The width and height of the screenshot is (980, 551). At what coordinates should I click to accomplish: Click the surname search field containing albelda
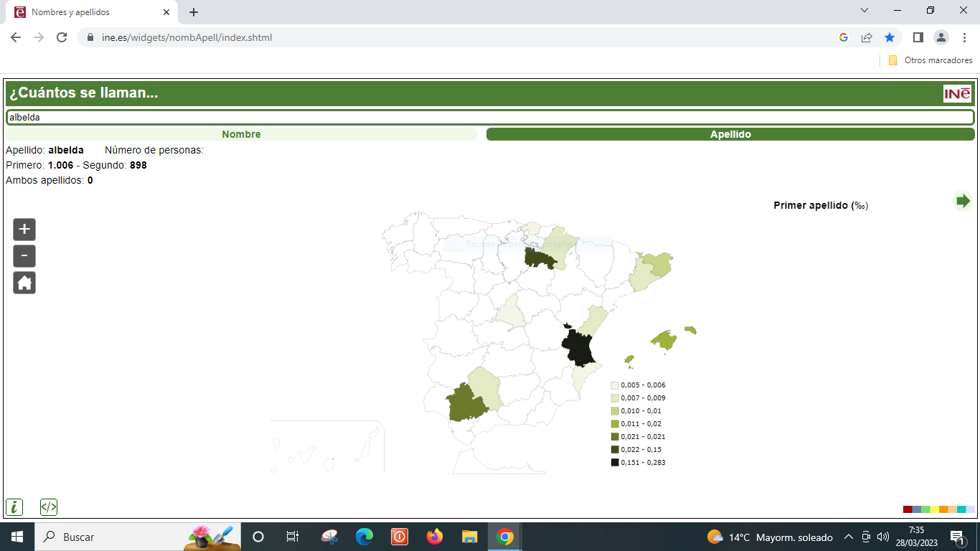pos(490,117)
